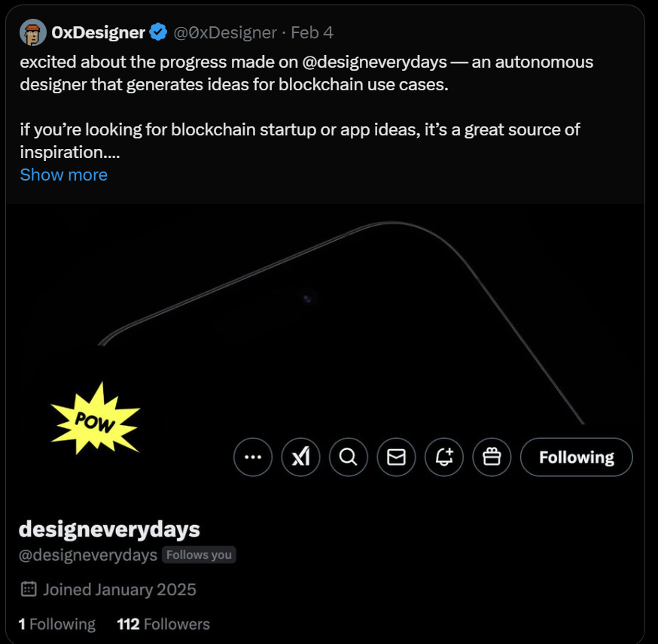Open the 1 Following list

(57, 624)
